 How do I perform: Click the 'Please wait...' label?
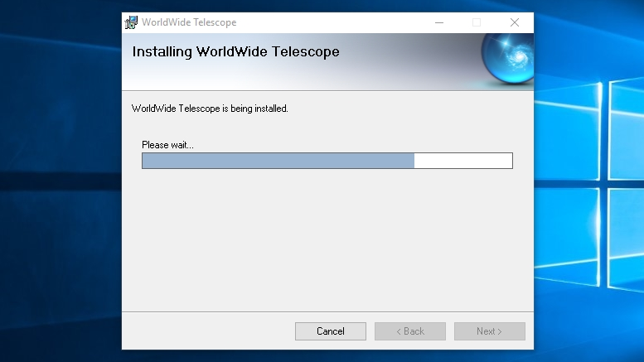(x=167, y=145)
